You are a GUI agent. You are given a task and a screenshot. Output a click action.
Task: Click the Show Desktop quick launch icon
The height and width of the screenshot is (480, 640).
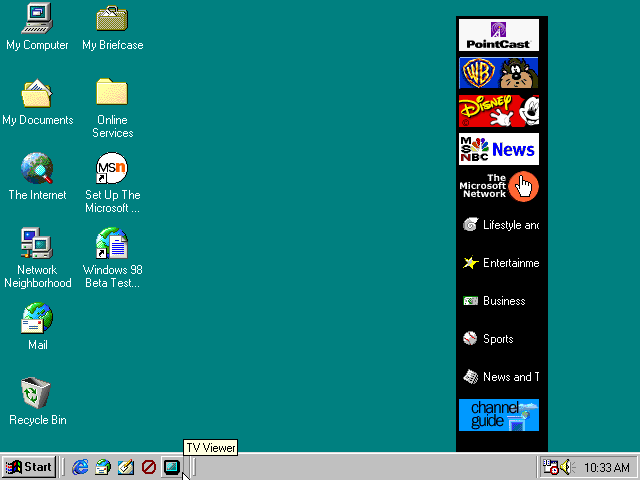coord(126,467)
